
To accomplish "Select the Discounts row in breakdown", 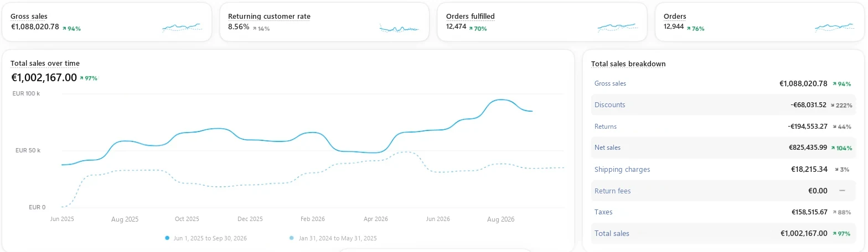I will (x=723, y=105).
